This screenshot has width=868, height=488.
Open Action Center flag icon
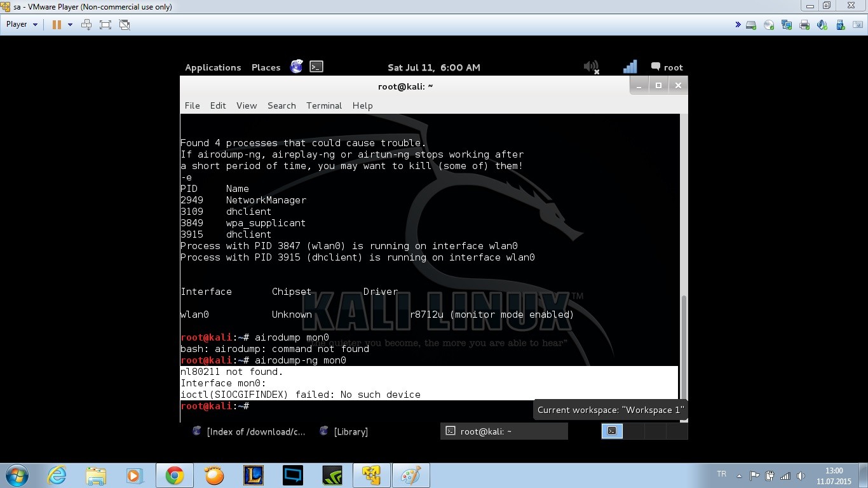tap(754, 476)
